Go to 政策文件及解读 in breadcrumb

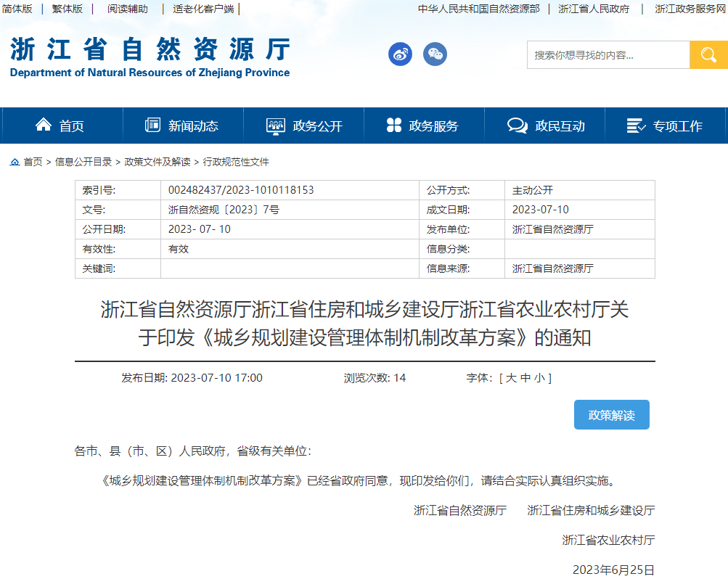coord(158,162)
